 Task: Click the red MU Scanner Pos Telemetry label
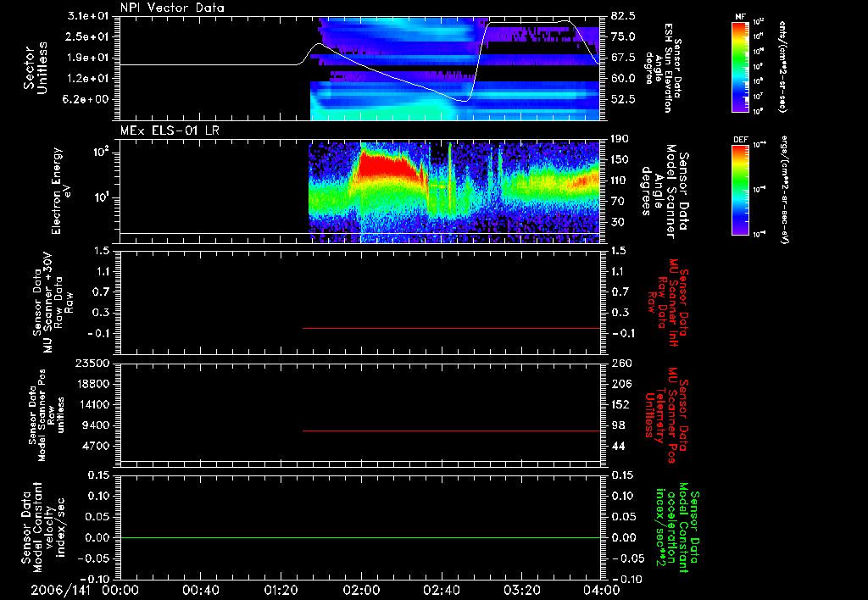pyautogui.click(x=666, y=415)
